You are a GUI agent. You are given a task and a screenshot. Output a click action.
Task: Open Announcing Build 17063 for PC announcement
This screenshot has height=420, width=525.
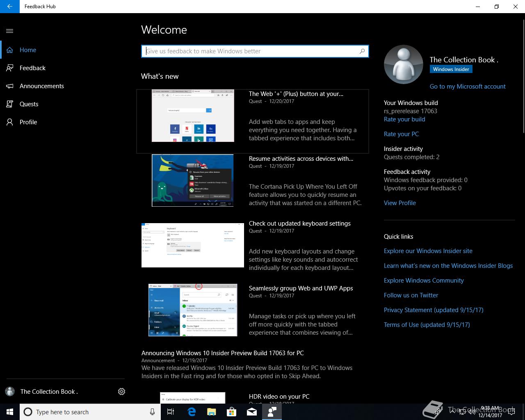223,353
